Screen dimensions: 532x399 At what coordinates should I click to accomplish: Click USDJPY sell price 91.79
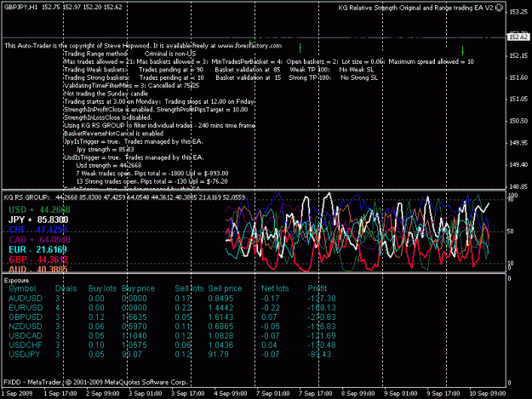point(218,354)
